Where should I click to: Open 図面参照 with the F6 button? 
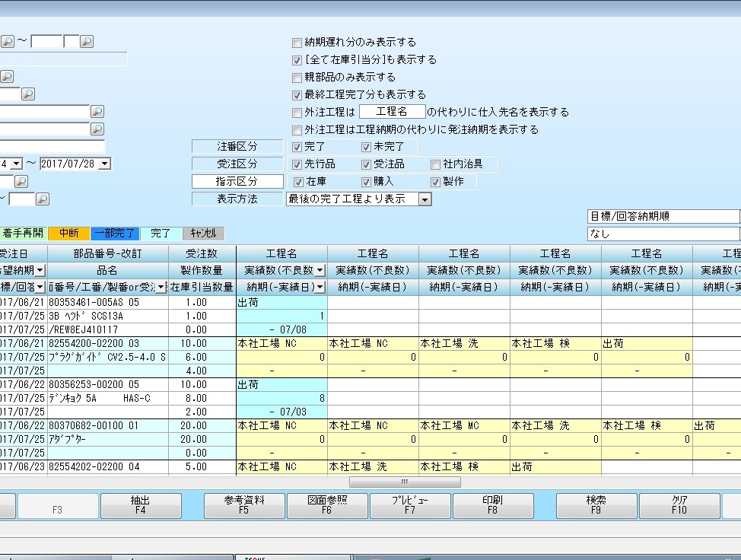(x=326, y=505)
